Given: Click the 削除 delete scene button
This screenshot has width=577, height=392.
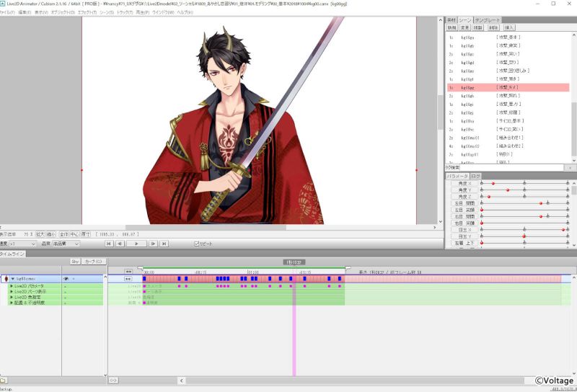Looking at the screenshot, I should click(x=493, y=27).
